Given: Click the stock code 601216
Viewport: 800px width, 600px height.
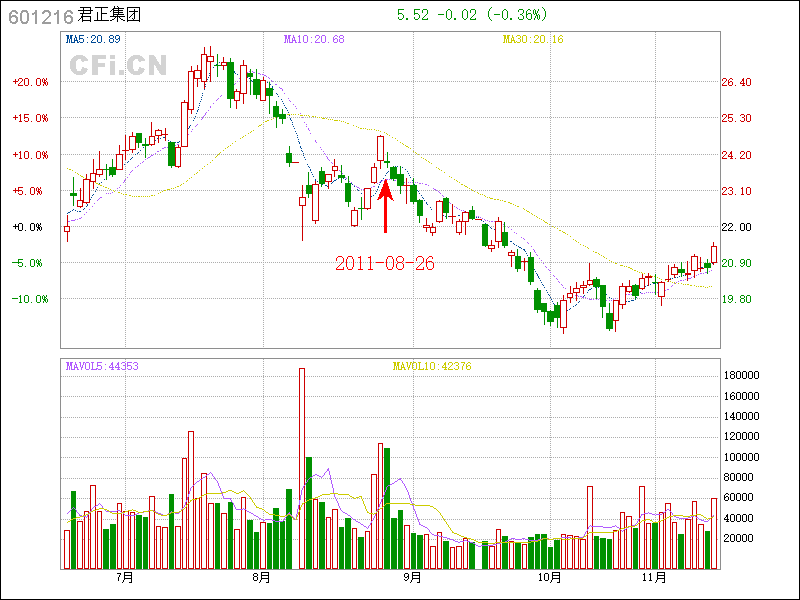Looking at the screenshot, I should [x=36, y=16].
